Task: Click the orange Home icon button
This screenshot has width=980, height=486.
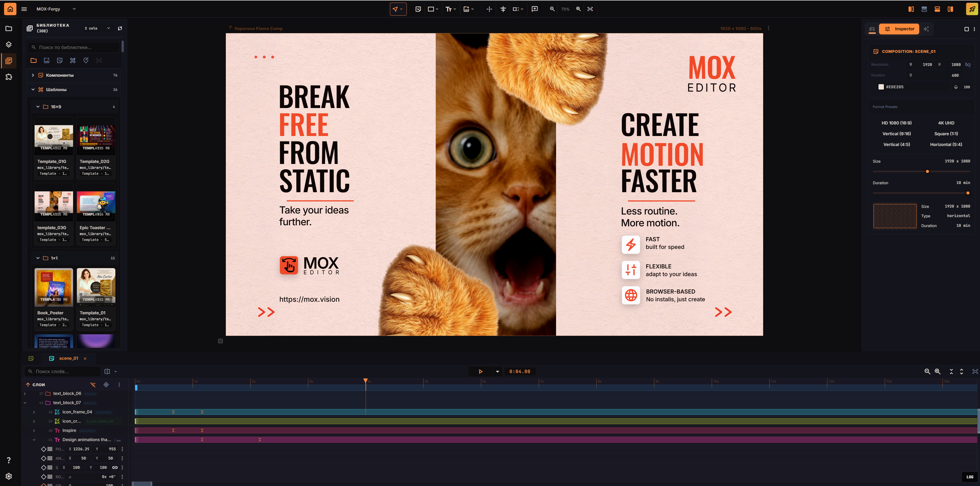Action: (x=10, y=9)
